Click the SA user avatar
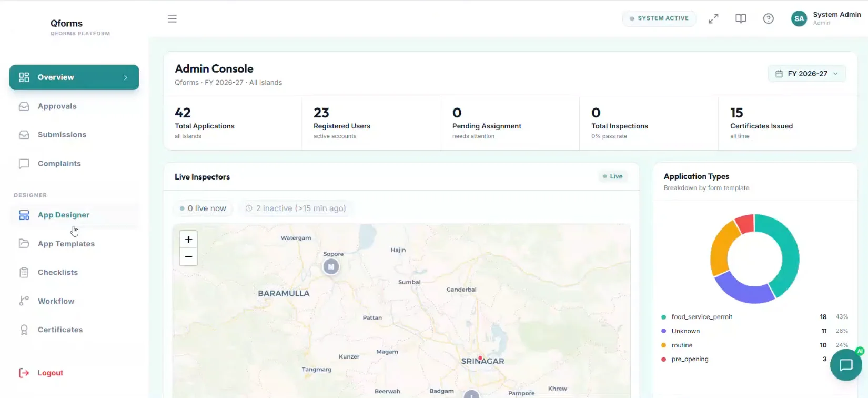 click(799, 18)
